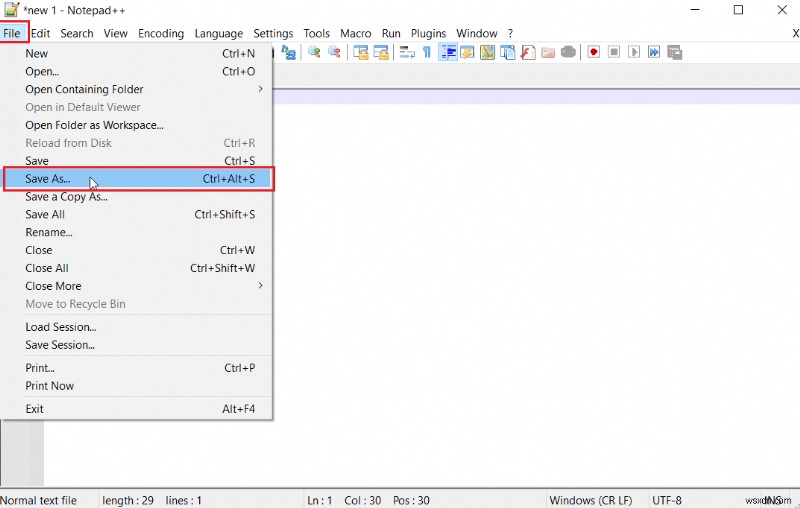
Task: Open the Define your language icon
Action: click(467, 52)
